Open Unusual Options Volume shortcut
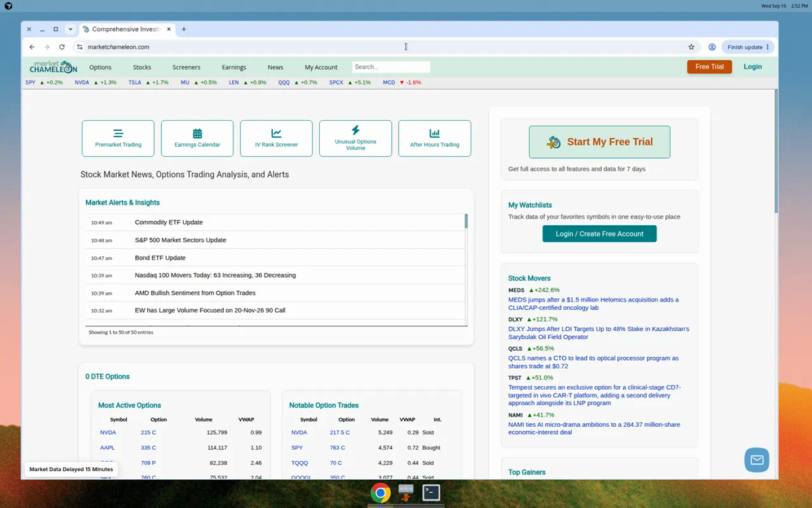 pos(355,138)
